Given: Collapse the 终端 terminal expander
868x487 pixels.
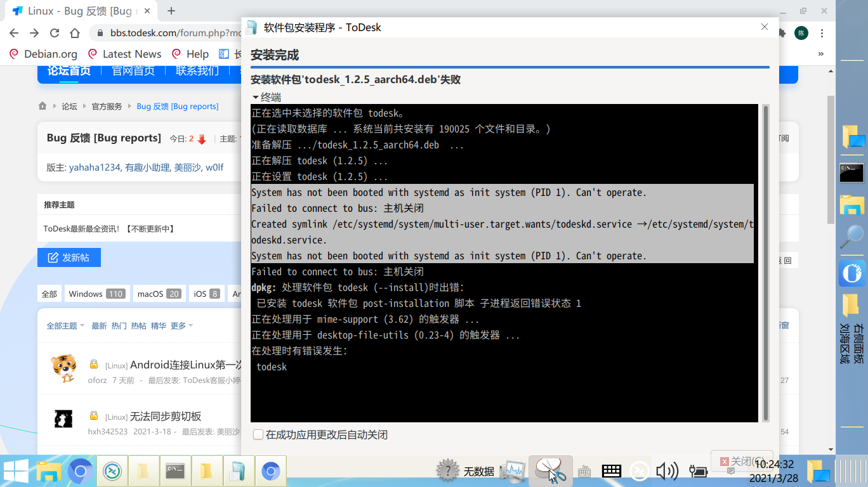Looking at the screenshot, I should [x=266, y=97].
